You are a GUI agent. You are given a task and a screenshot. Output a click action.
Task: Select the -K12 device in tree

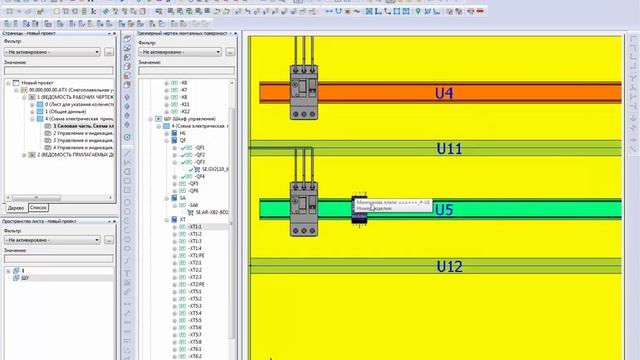[184, 112]
